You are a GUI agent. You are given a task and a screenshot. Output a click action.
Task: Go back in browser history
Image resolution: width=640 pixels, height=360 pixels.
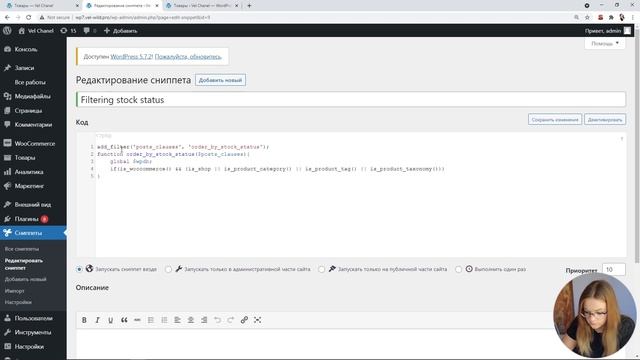pyautogui.click(x=7, y=18)
